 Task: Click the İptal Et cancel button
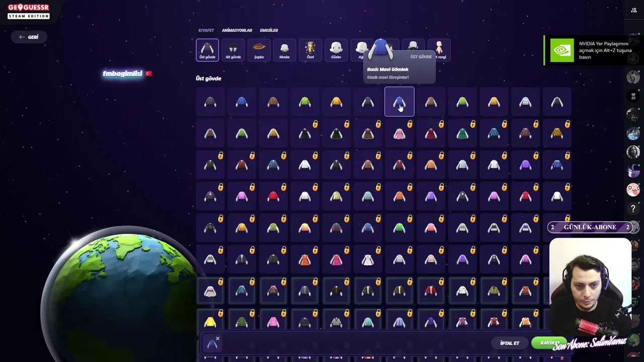[510, 343]
